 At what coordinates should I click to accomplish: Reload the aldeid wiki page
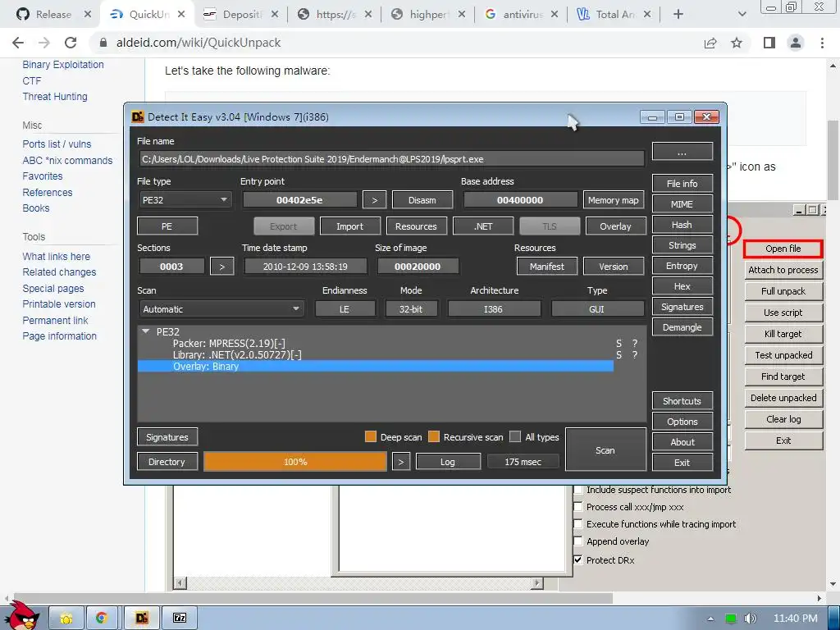[71, 43]
